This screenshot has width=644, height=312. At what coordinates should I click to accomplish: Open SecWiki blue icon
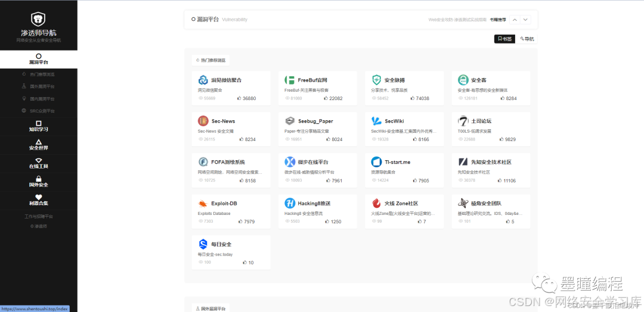pyautogui.click(x=376, y=121)
